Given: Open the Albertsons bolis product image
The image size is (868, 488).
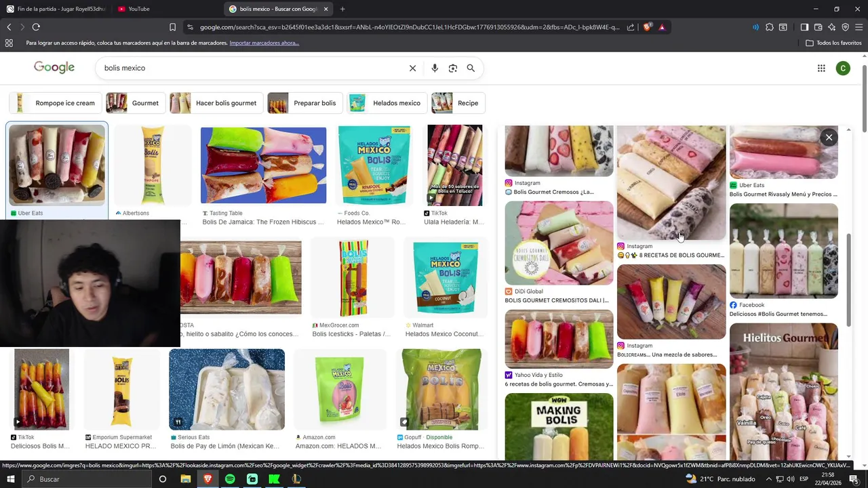Looking at the screenshot, I should [x=153, y=165].
